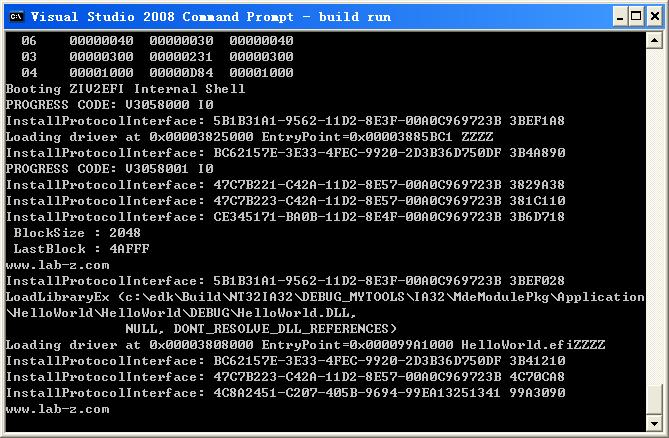Click the title text 'Visual Studio 2008 Command Prompt'
The image size is (669, 438).
point(162,17)
